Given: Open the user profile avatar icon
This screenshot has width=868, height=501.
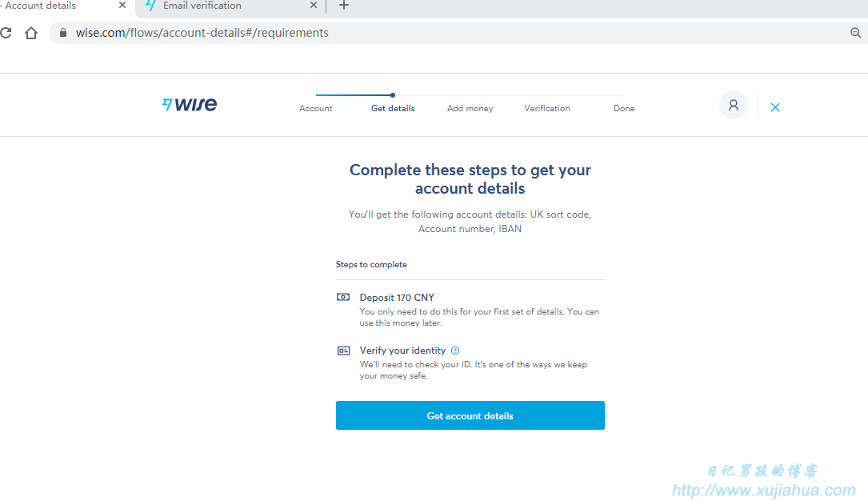Looking at the screenshot, I should (733, 105).
